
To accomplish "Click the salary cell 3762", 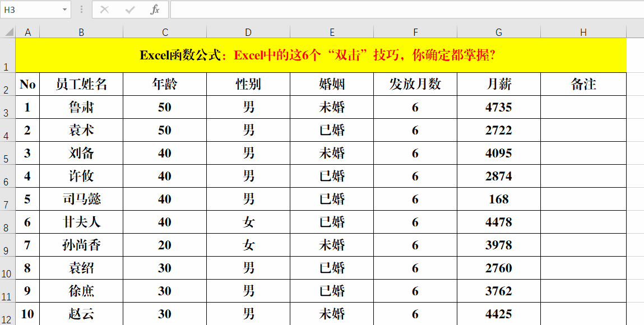I will click(x=499, y=291).
